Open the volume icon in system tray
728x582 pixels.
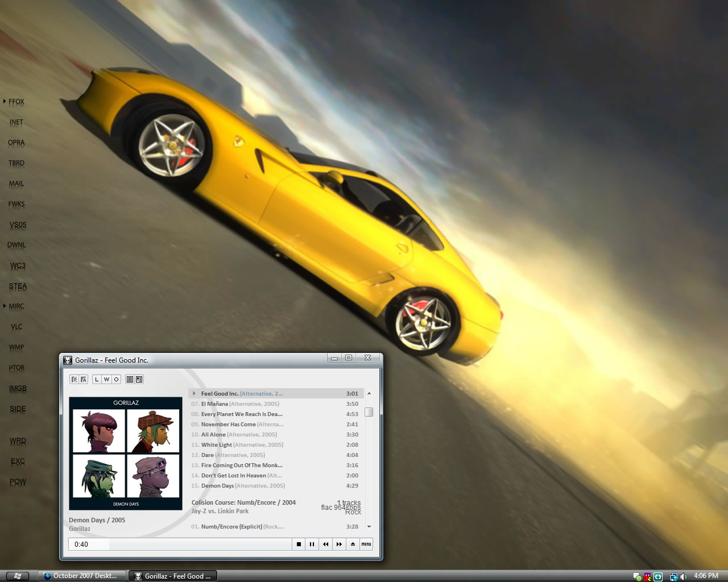pyautogui.click(x=683, y=576)
